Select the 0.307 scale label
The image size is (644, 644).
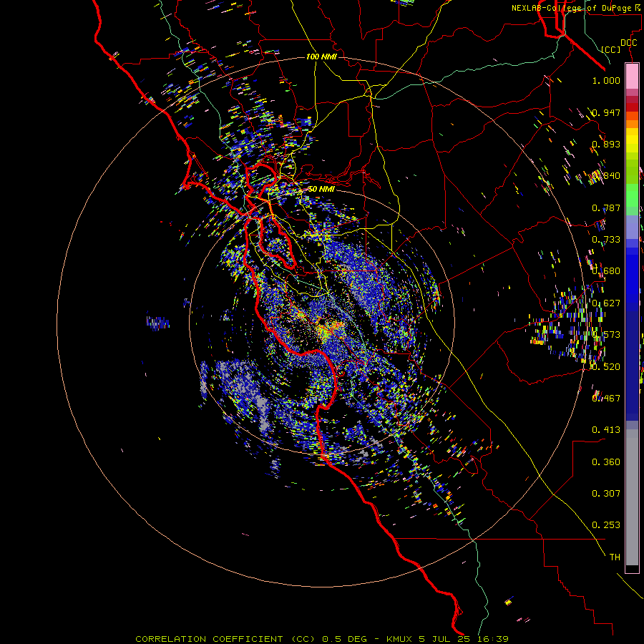(x=606, y=493)
